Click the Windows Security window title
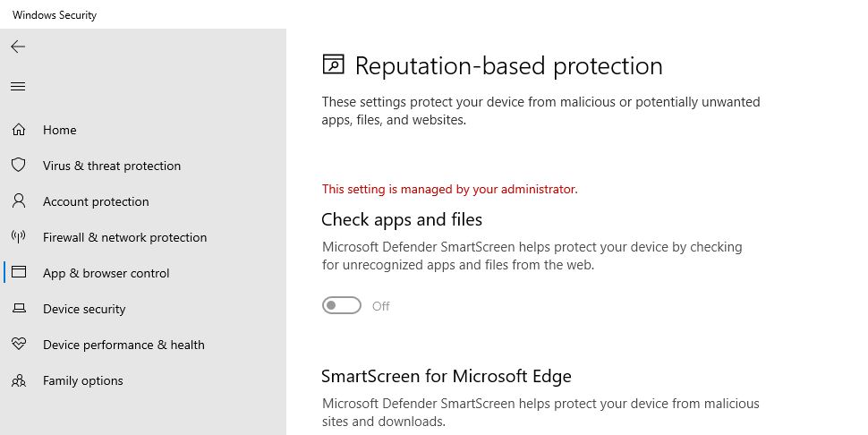The image size is (868, 435). click(55, 15)
